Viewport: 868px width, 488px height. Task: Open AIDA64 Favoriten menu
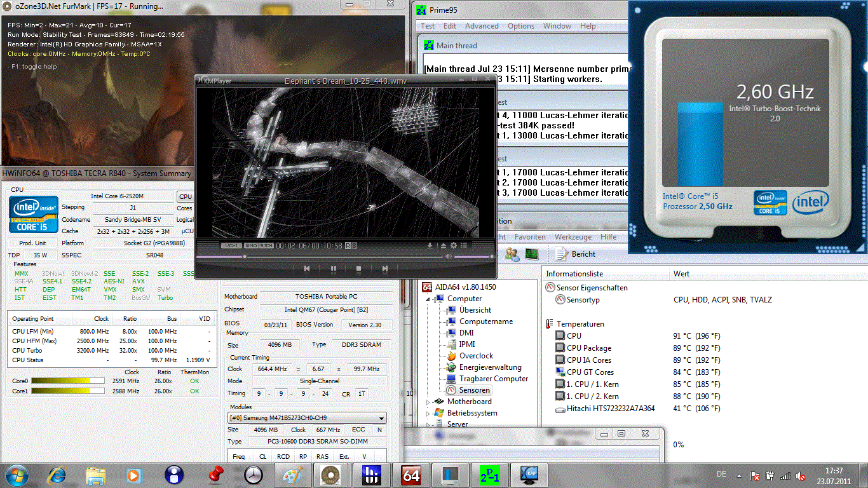530,236
